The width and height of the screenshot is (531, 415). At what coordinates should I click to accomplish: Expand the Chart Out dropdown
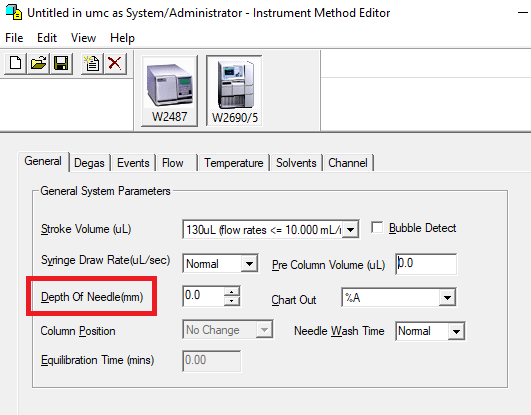tap(447, 297)
